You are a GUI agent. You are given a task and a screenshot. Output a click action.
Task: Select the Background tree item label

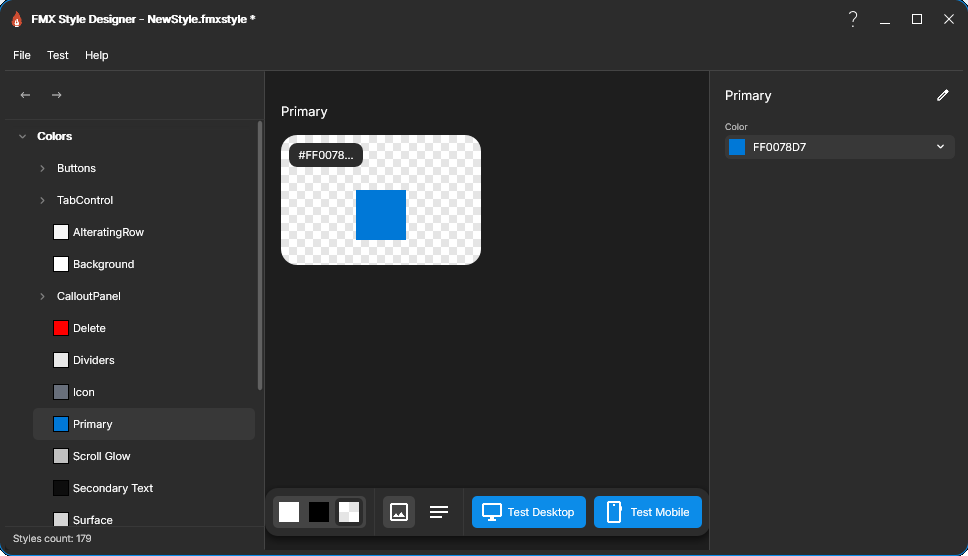coord(103,264)
